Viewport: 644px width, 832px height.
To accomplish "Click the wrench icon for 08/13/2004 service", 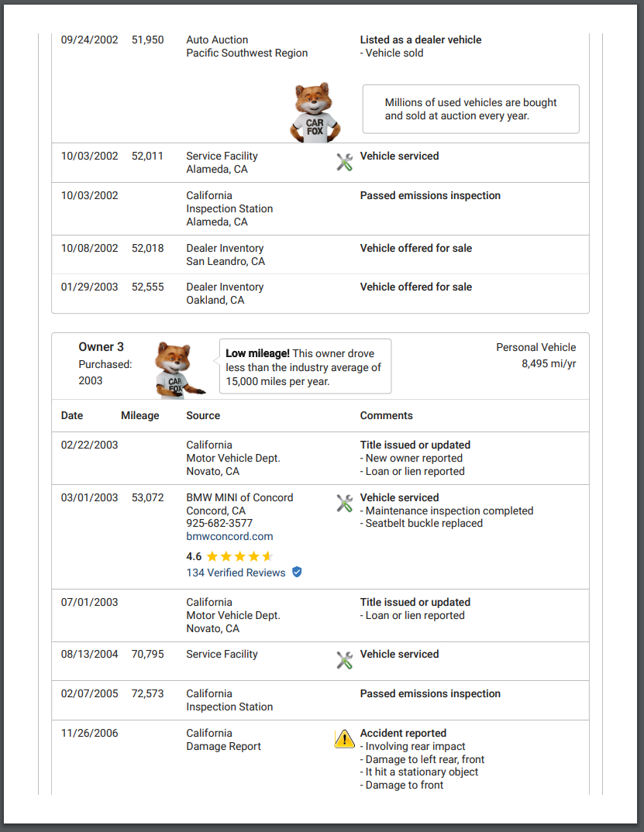I will click(x=345, y=660).
